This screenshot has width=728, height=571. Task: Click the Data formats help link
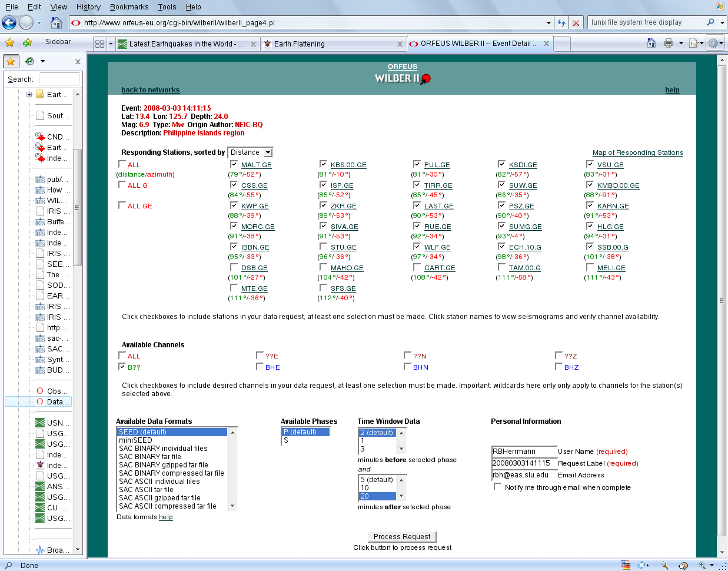[x=166, y=517]
